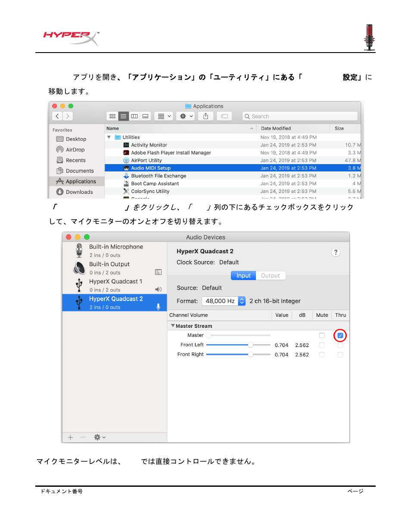411x532 pixels.
Task: Open the Finder group-by arrange dropdown
Action: pyautogui.click(x=164, y=116)
